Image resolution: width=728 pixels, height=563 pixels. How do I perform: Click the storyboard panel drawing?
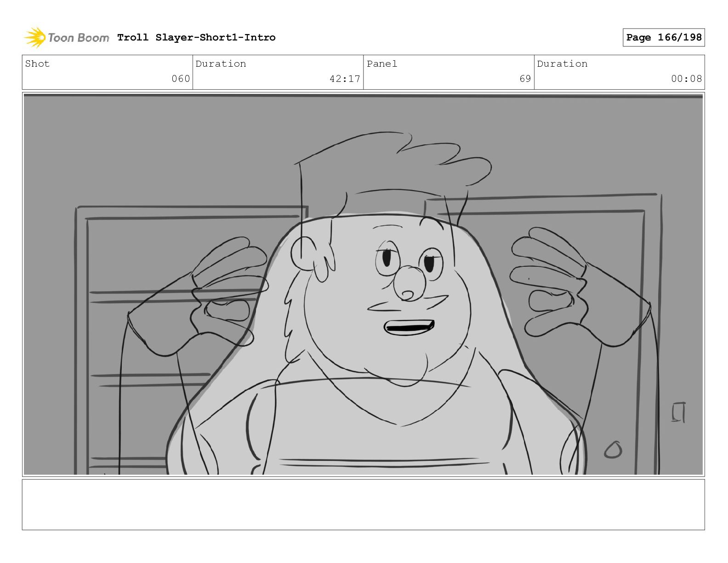click(x=363, y=284)
